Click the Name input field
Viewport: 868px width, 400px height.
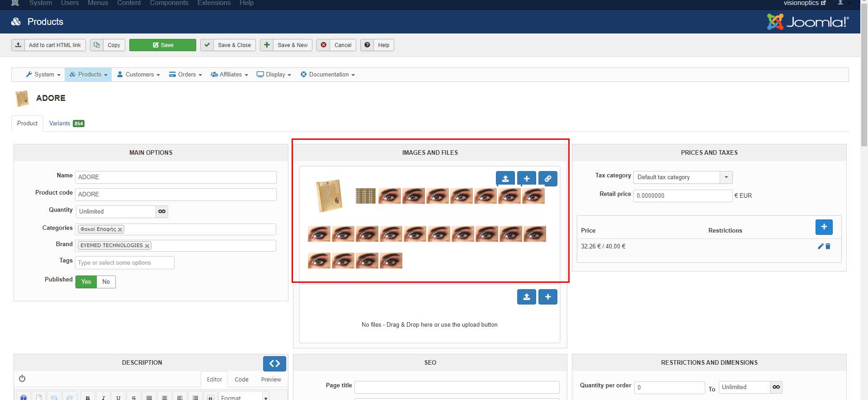pyautogui.click(x=176, y=177)
